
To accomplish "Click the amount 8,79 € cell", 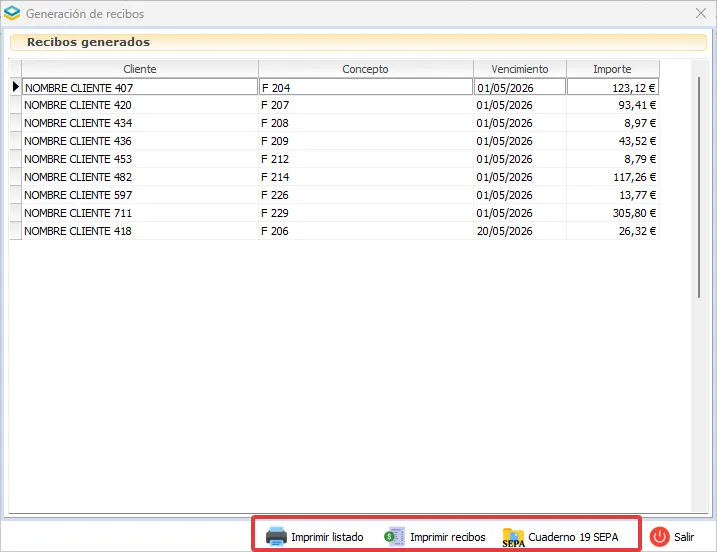I will pos(613,159).
